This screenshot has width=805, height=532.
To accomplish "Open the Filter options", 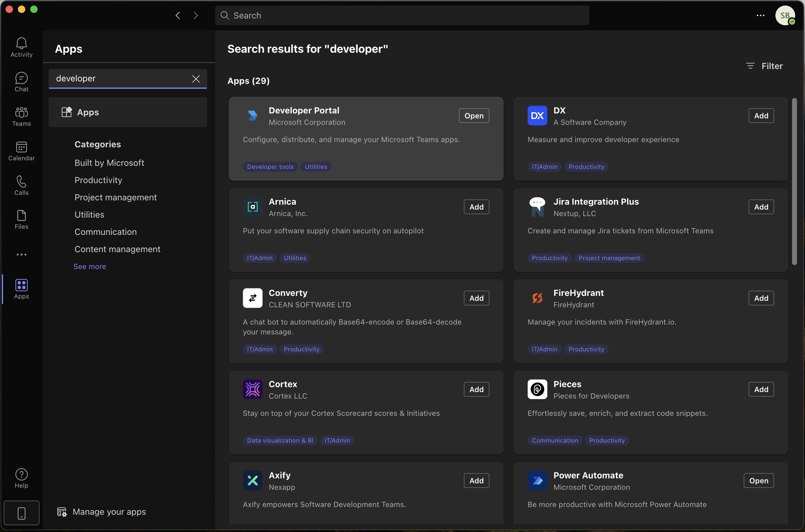I will [765, 66].
